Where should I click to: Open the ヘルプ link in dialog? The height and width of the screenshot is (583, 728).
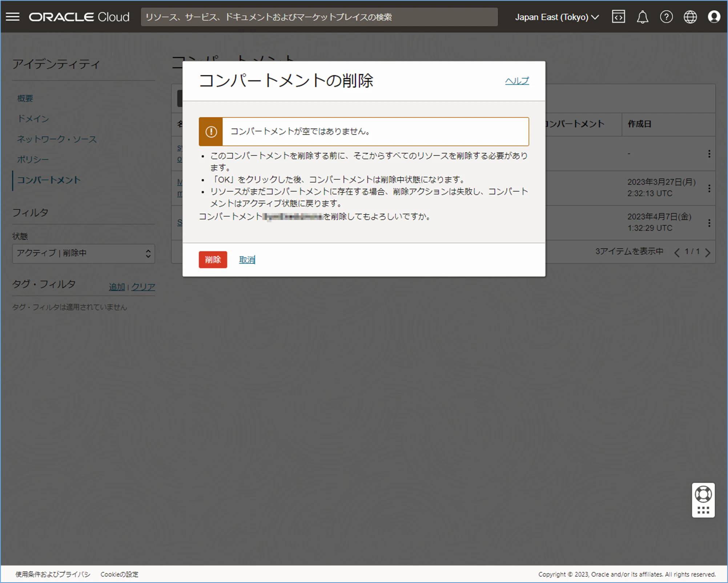[x=517, y=81]
